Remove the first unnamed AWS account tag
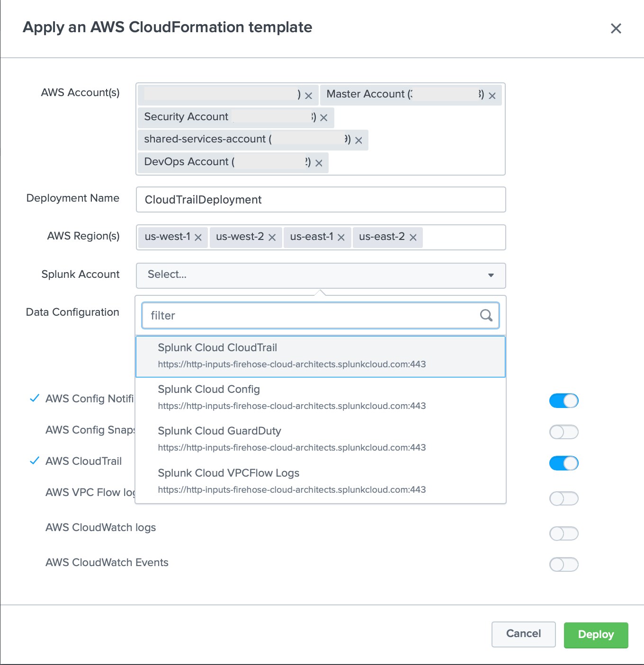 click(308, 96)
